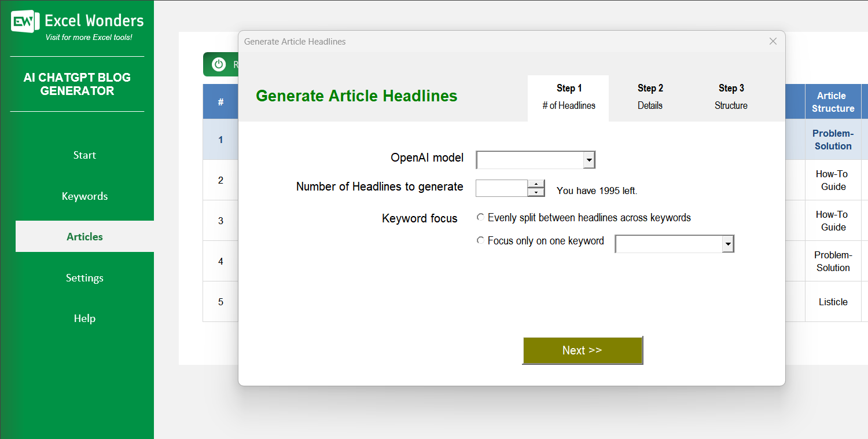Viewport: 868px width, 439px height.
Task: Open the Help section
Action: point(84,318)
